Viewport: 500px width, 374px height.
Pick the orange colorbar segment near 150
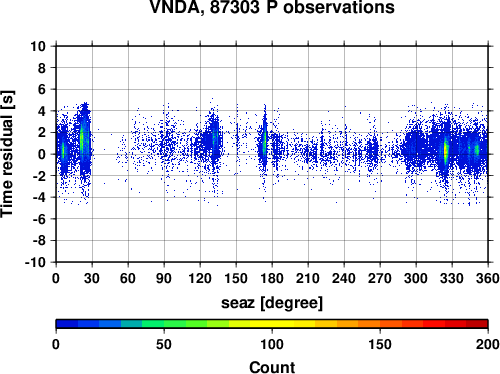point(380,324)
